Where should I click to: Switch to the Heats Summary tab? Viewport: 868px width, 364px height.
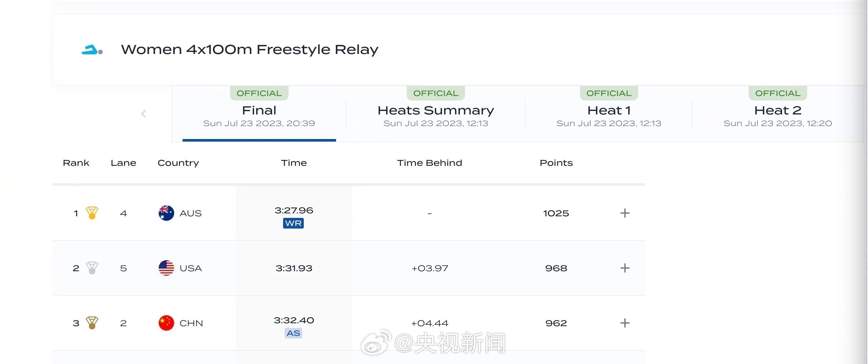pos(435,114)
